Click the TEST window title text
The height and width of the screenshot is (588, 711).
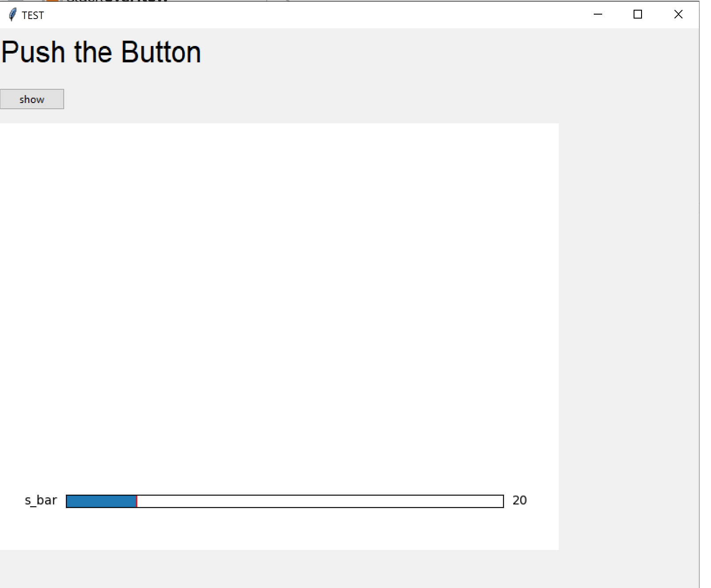33,15
